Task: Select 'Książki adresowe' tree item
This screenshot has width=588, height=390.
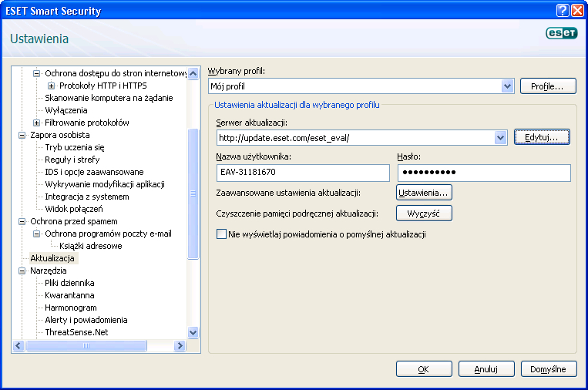Action: click(91, 246)
